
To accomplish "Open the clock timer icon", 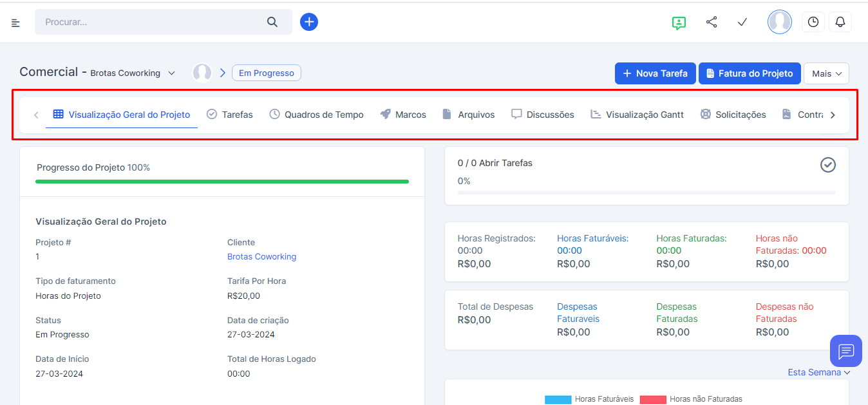I will pyautogui.click(x=813, y=22).
